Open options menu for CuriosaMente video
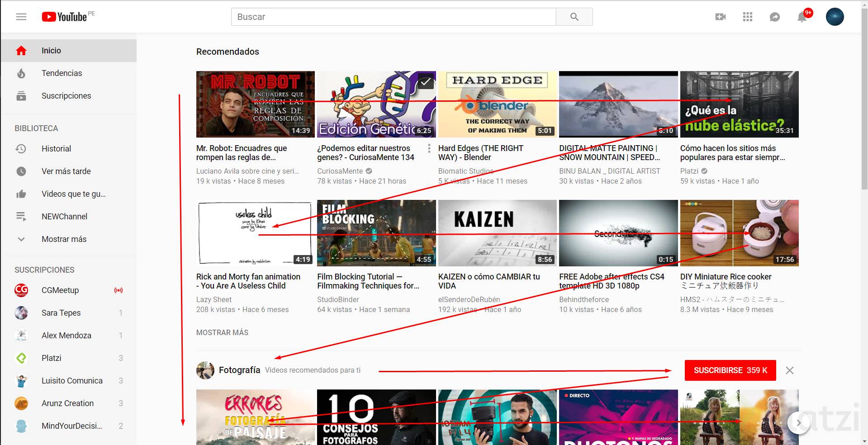The image size is (868, 445). 429,148
